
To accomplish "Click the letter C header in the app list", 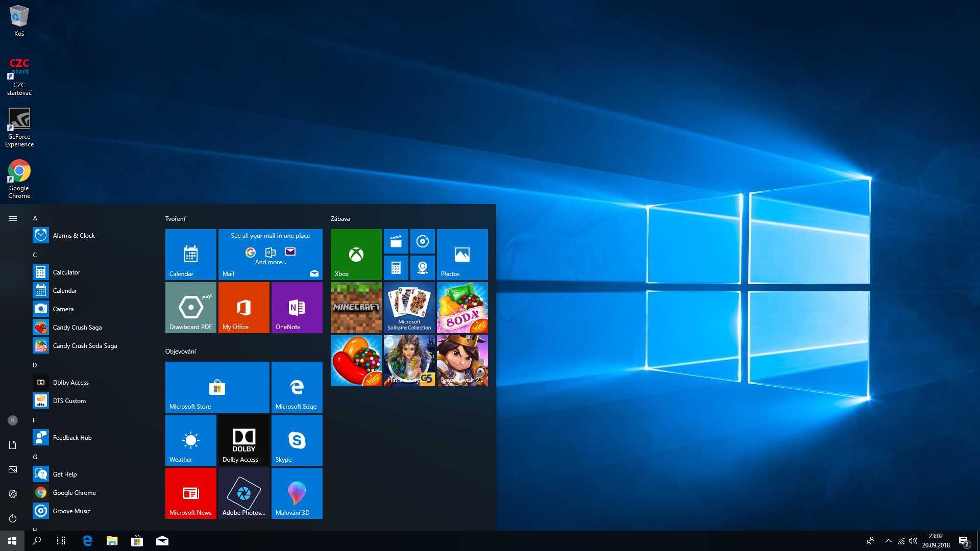I will click(x=35, y=255).
